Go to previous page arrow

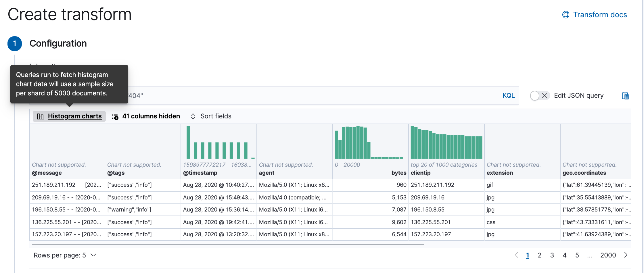[x=517, y=255]
